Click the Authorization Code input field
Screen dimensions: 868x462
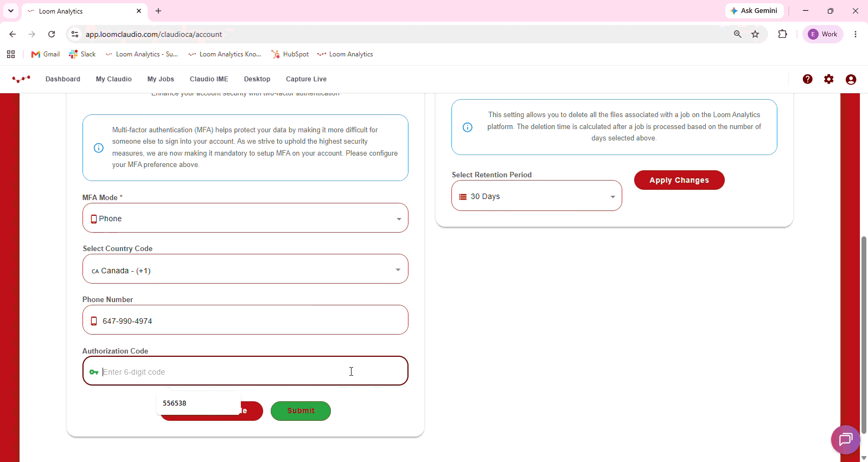(245, 371)
